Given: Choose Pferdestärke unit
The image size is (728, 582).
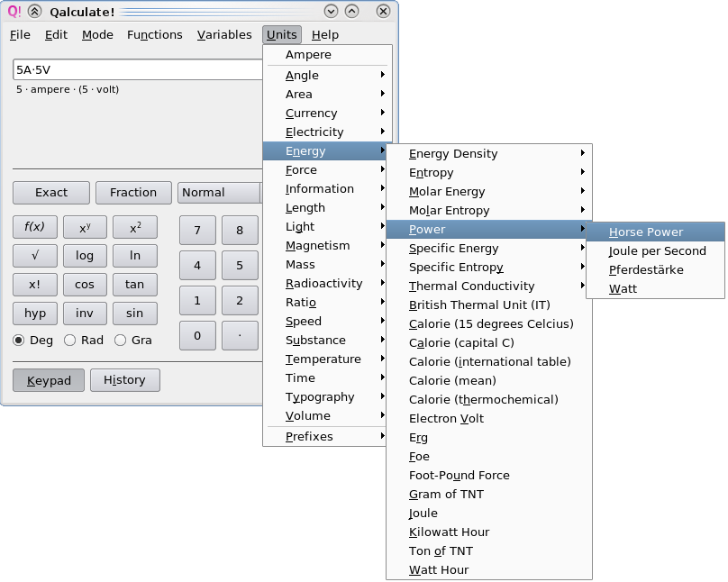Looking at the screenshot, I should (655, 270).
